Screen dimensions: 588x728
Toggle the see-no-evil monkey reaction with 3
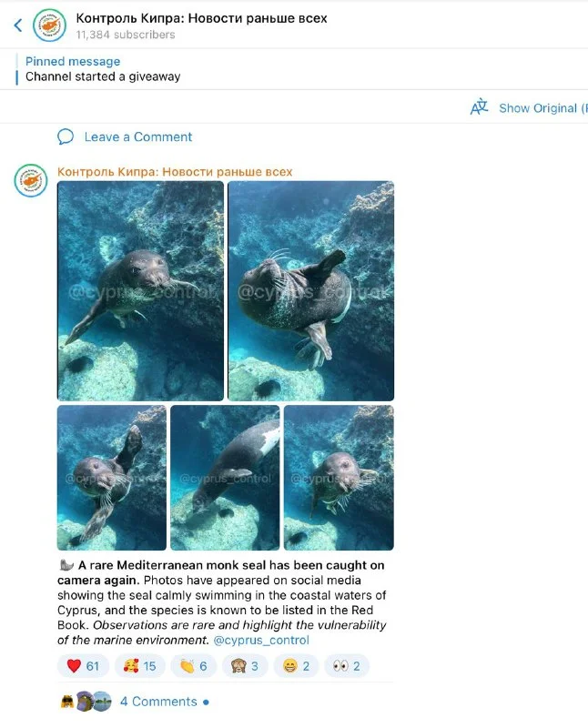[x=245, y=666]
